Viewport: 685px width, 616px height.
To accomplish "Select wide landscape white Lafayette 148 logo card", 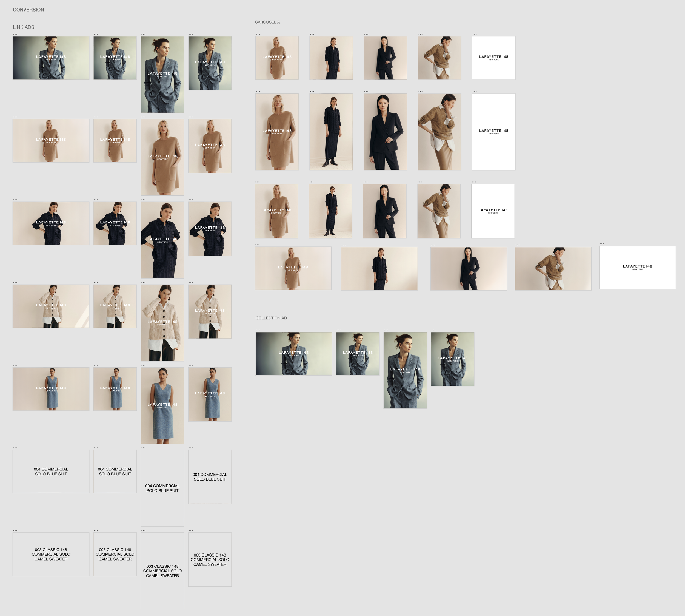I will [x=637, y=267].
